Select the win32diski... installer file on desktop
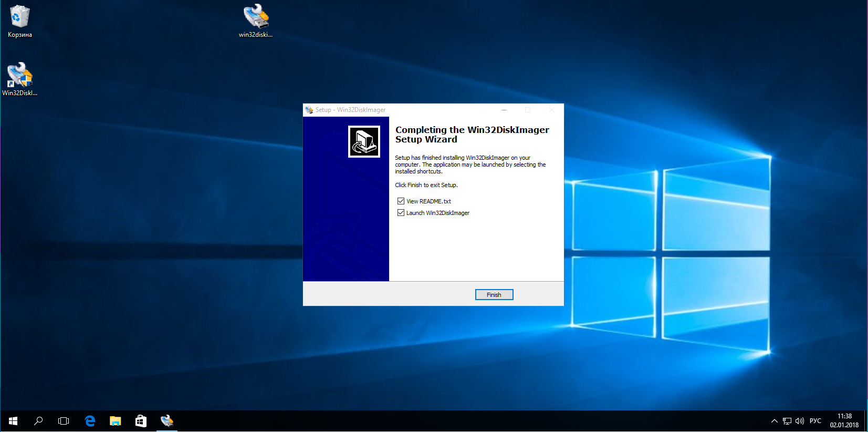868x432 pixels. [256, 22]
